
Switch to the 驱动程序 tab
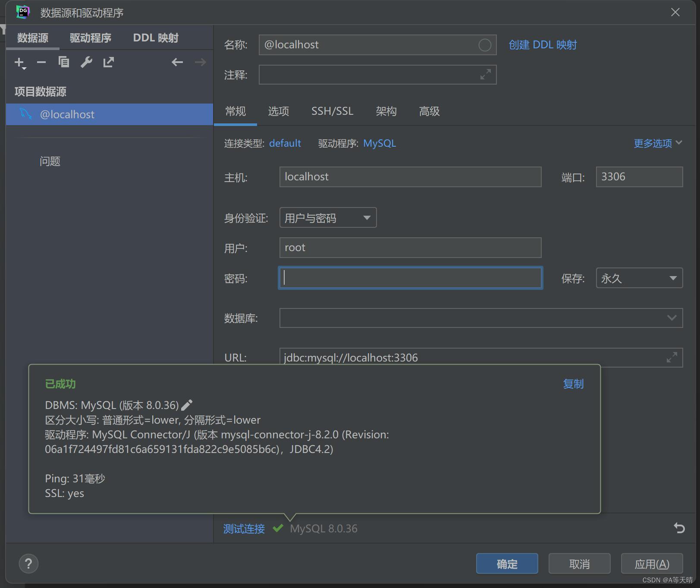point(91,38)
